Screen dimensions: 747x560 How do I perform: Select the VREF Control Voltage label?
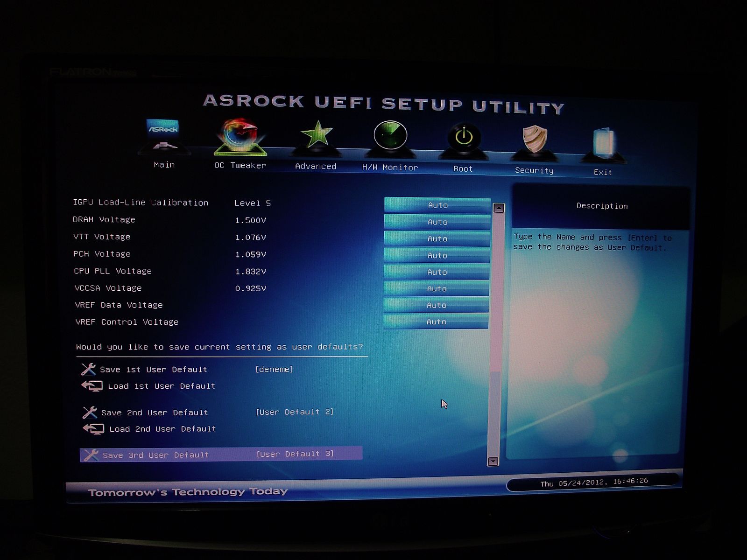click(x=127, y=322)
